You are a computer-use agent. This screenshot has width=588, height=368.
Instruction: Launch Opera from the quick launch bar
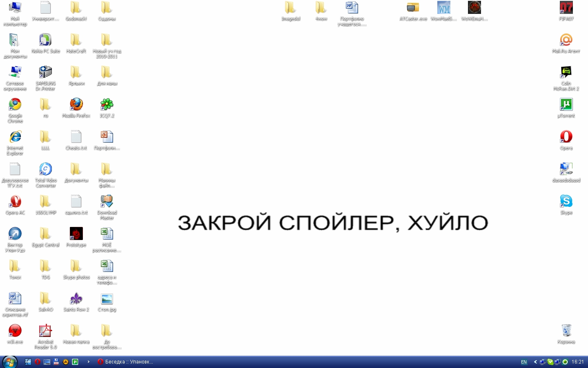[38, 362]
